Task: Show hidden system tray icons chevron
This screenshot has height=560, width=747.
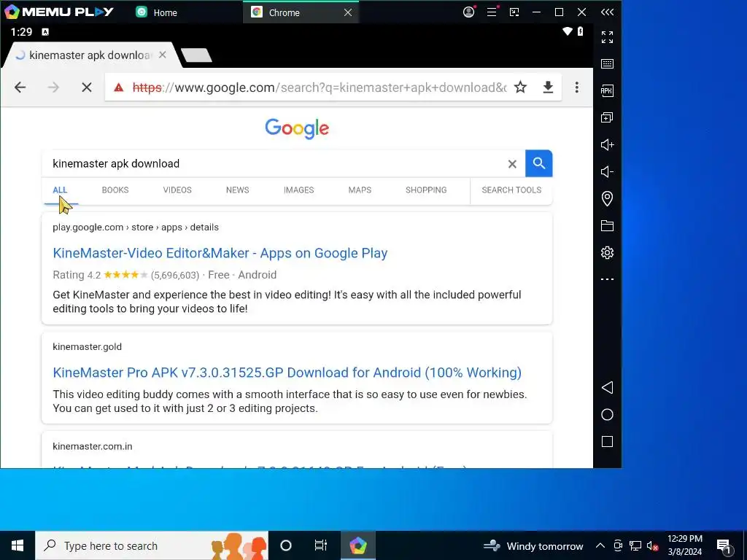Action: click(x=600, y=545)
